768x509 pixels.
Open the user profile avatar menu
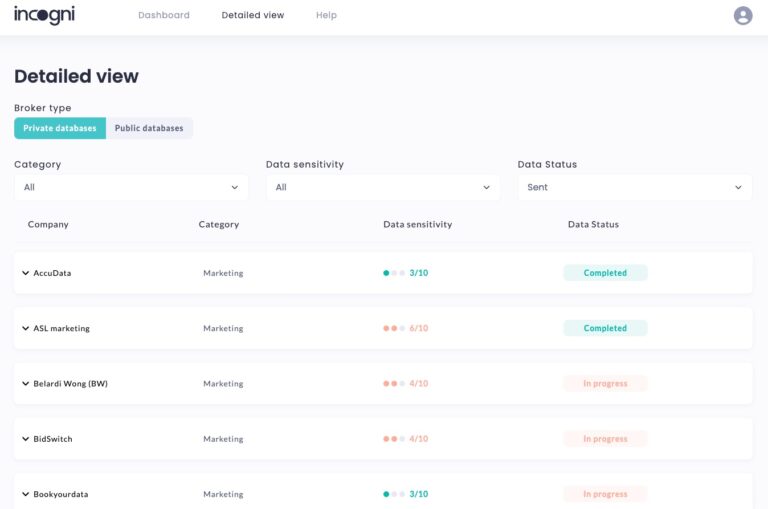[x=743, y=16]
